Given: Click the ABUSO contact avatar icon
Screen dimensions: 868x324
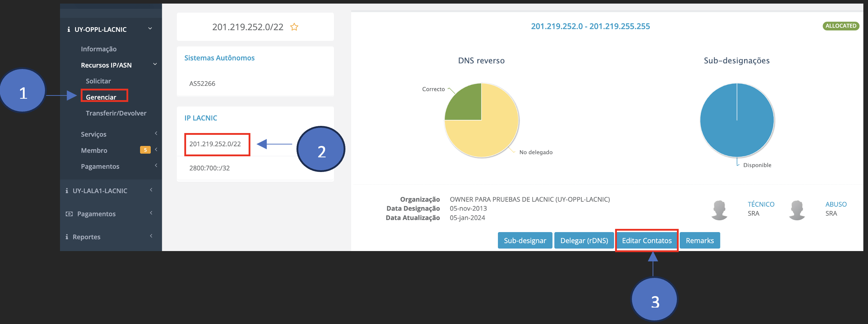Looking at the screenshot, I should (x=797, y=210).
